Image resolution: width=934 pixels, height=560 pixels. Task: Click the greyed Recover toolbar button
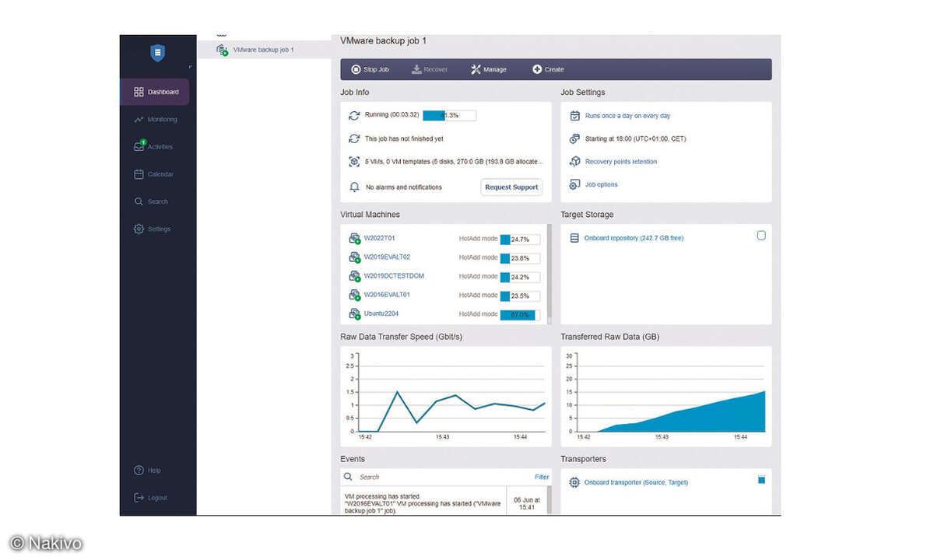430,69
